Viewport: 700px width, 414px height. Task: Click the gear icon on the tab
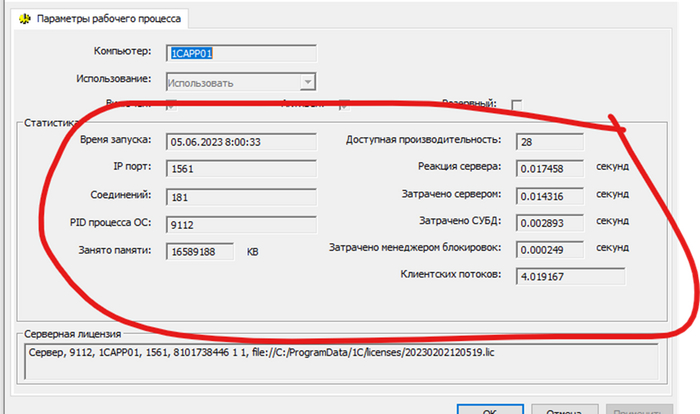pyautogui.click(x=25, y=19)
